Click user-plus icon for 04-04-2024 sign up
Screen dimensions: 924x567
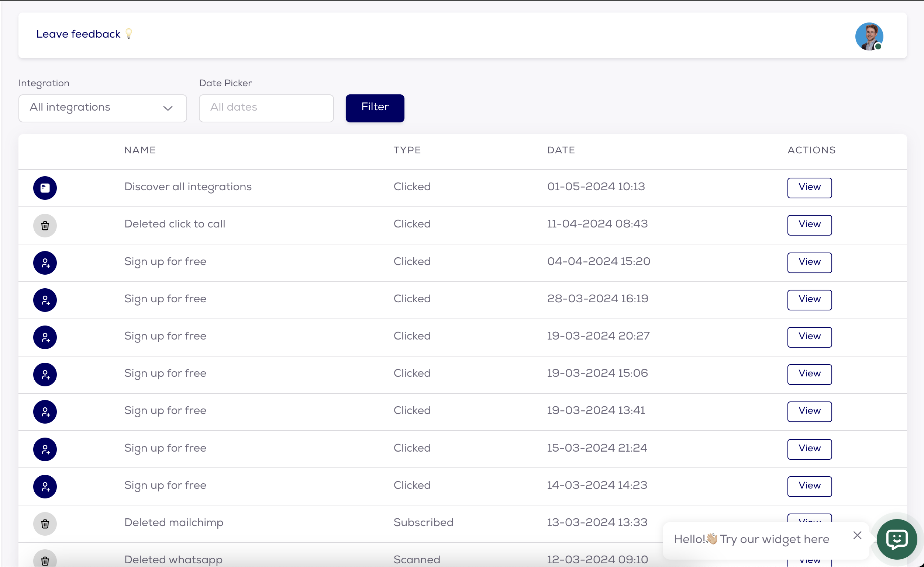click(x=45, y=262)
